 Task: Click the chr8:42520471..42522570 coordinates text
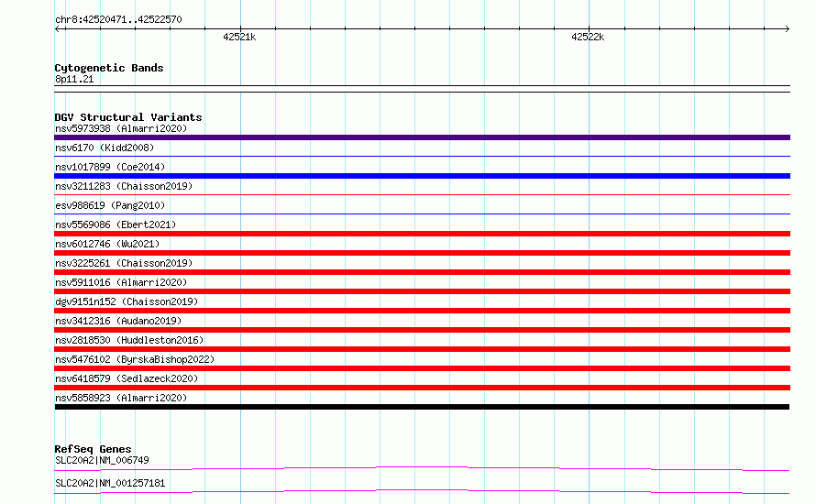(118, 20)
